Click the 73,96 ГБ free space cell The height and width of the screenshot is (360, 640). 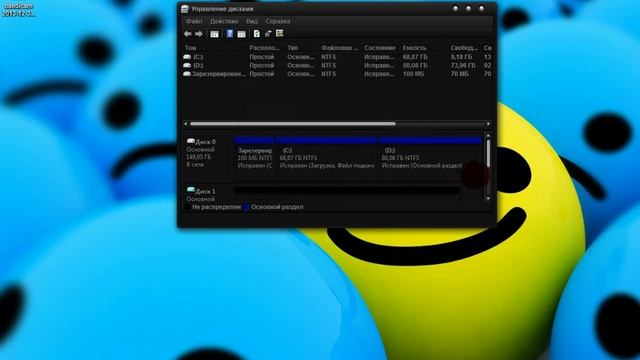click(463, 65)
